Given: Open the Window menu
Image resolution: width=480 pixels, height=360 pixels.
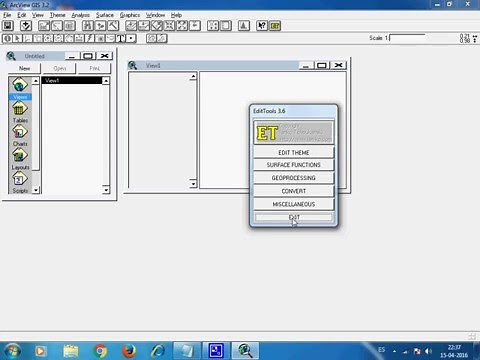Looking at the screenshot, I should pos(155,15).
